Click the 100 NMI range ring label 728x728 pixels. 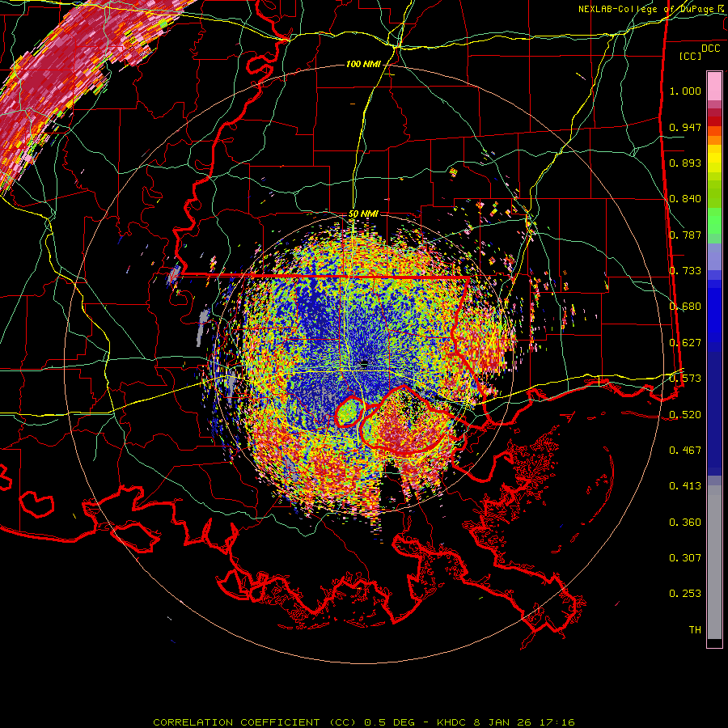363,64
